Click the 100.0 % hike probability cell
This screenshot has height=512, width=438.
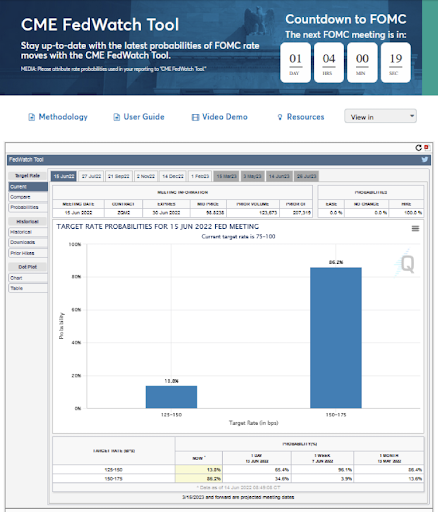[x=406, y=213]
